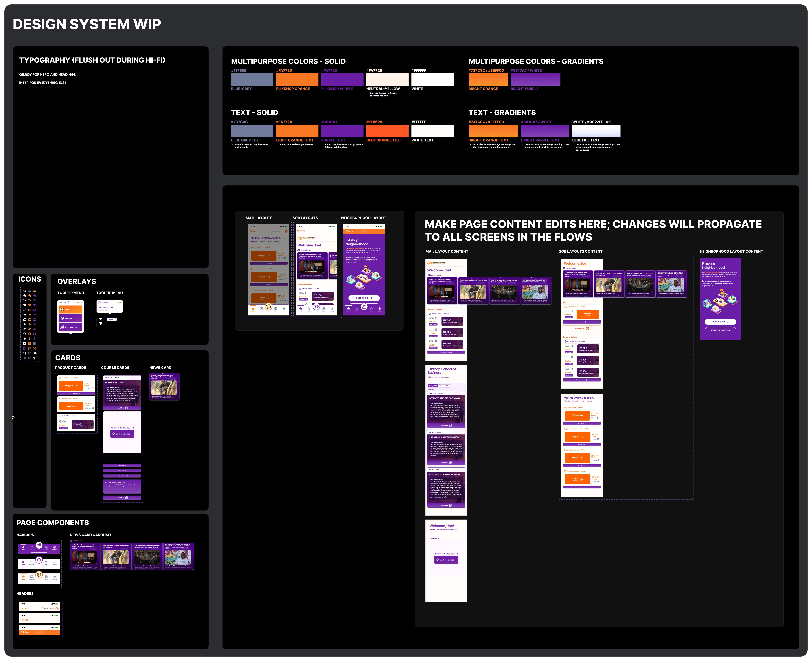Click the orange home icon in ICONS panel
This screenshot has height=661, width=812.
(30, 295)
